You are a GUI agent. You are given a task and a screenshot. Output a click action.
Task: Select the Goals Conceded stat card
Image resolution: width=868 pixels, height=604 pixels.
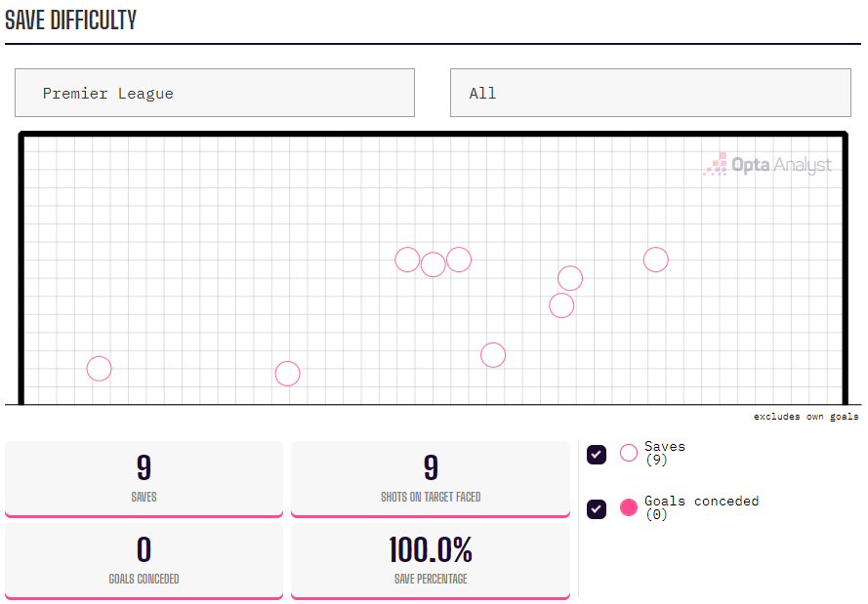pos(144,561)
